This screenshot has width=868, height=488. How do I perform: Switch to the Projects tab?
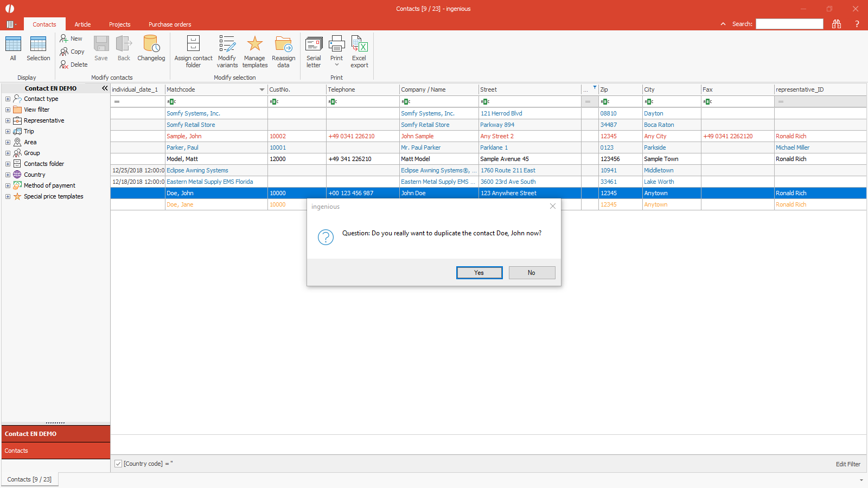tap(119, 24)
